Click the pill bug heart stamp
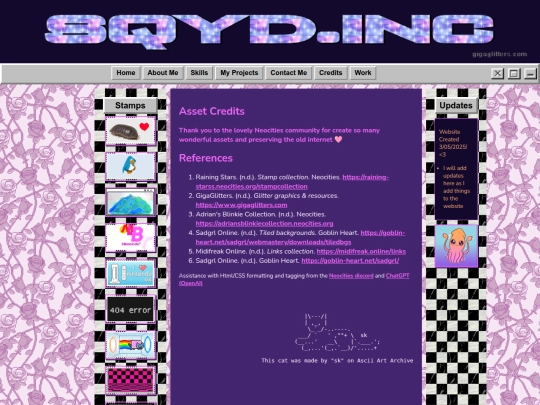This screenshot has height=405, width=540. coord(131,131)
